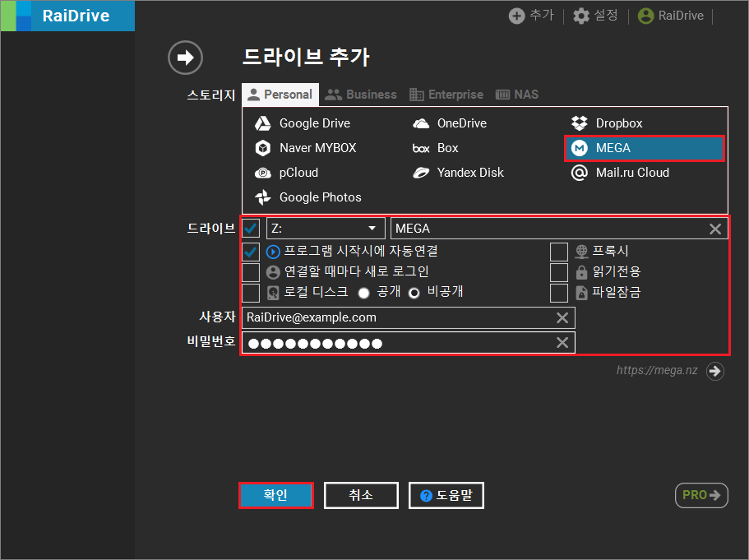The height and width of the screenshot is (560, 749).
Task: Select the Dropbox icon
Action: [x=580, y=123]
